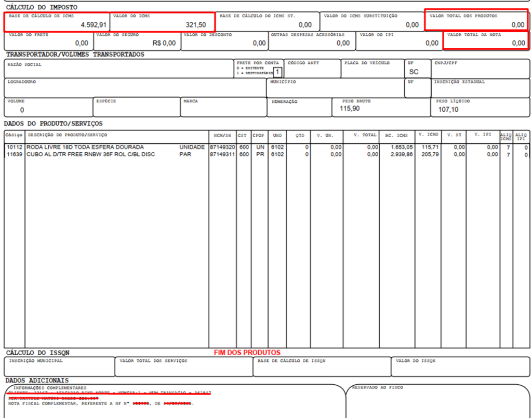
Task: Click the V. TOTAL column header
Action: click(x=365, y=135)
